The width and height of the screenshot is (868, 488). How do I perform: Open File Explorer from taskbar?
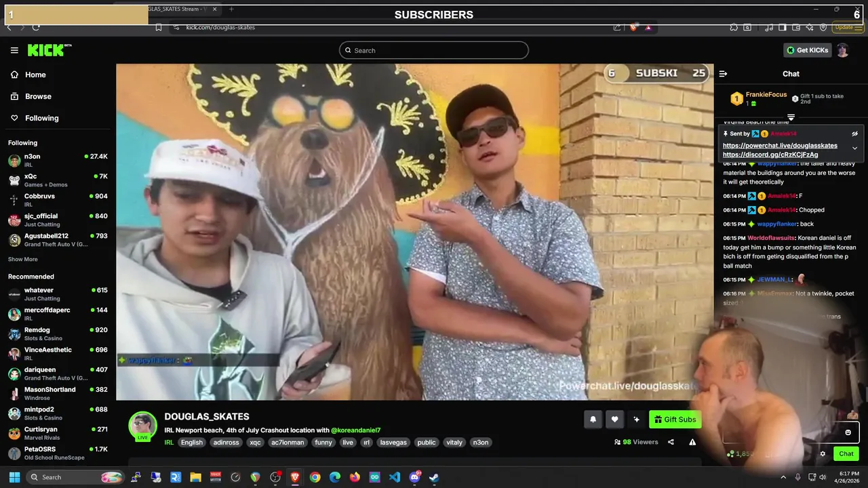tap(195, 477)
